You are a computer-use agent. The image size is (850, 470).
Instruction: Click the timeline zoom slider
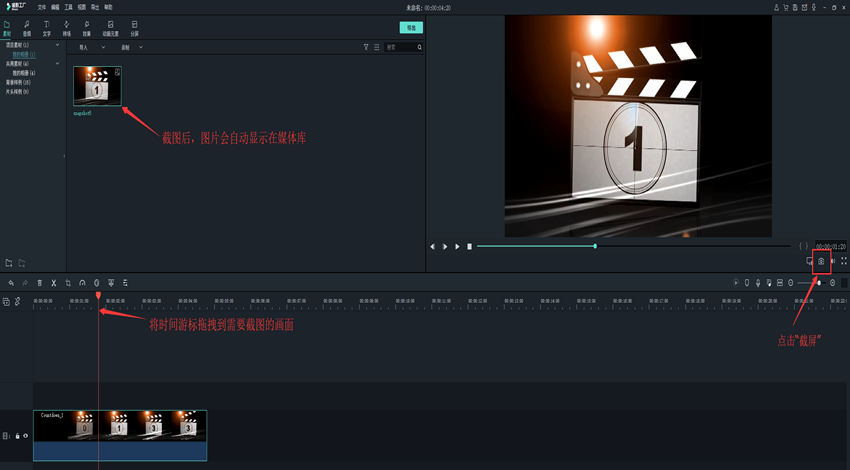coord(812,283)
